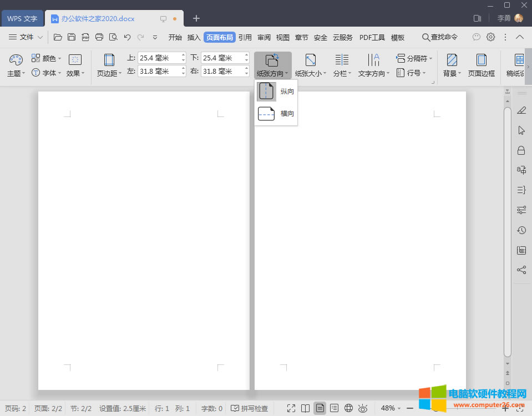The image size is (532, 416).
Task: Open 文字方向 text direction dropdown
Action: tap(373, 73)
